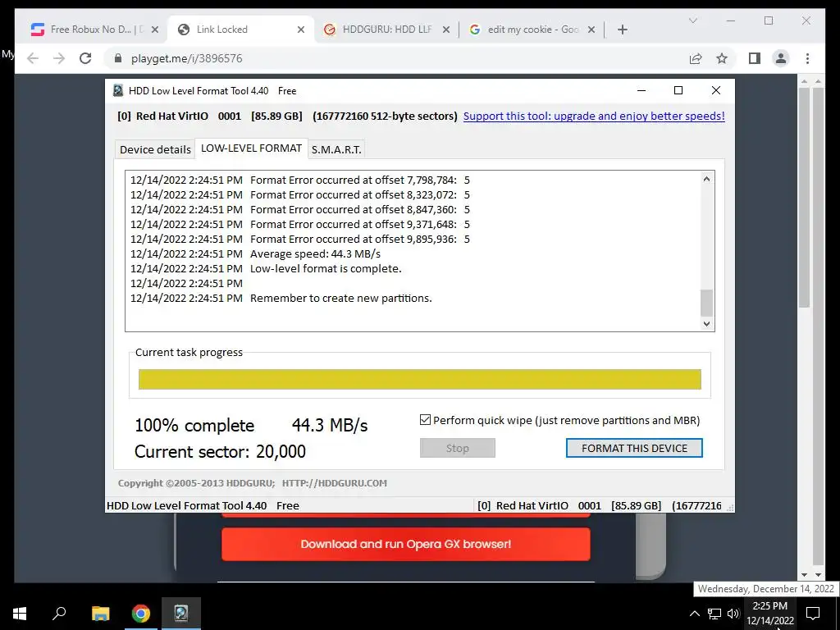The width and height of the screenshot is (840, 630).
Task: Click the log scroll up arrow
Action: tap(706, 179)
